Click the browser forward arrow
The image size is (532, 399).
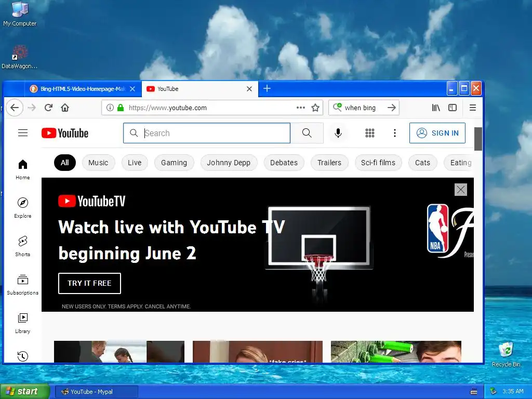tap(32, 108)
